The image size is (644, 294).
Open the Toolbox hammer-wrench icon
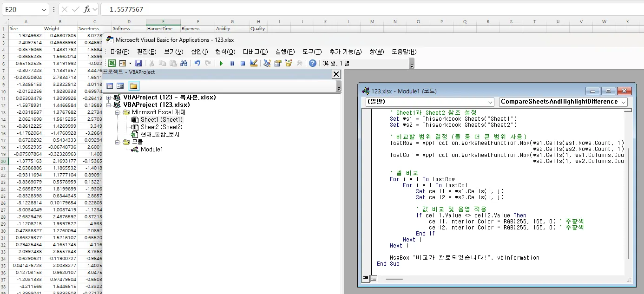tap(299, 63)
